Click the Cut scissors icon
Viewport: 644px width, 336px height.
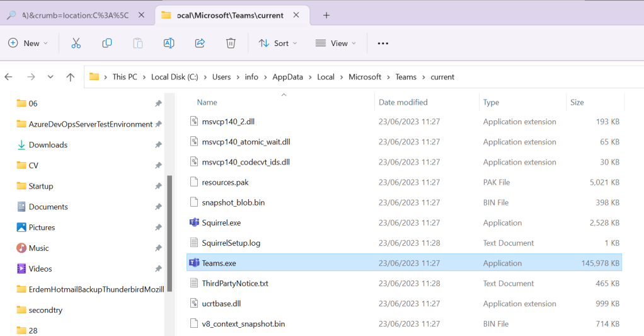(x=76, y=43)
